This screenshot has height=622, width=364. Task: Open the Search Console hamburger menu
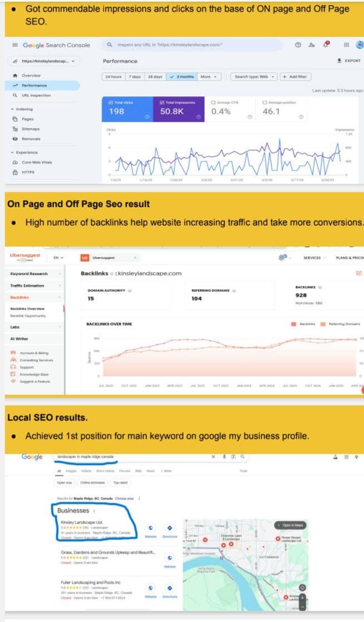[x=15, y=45]
